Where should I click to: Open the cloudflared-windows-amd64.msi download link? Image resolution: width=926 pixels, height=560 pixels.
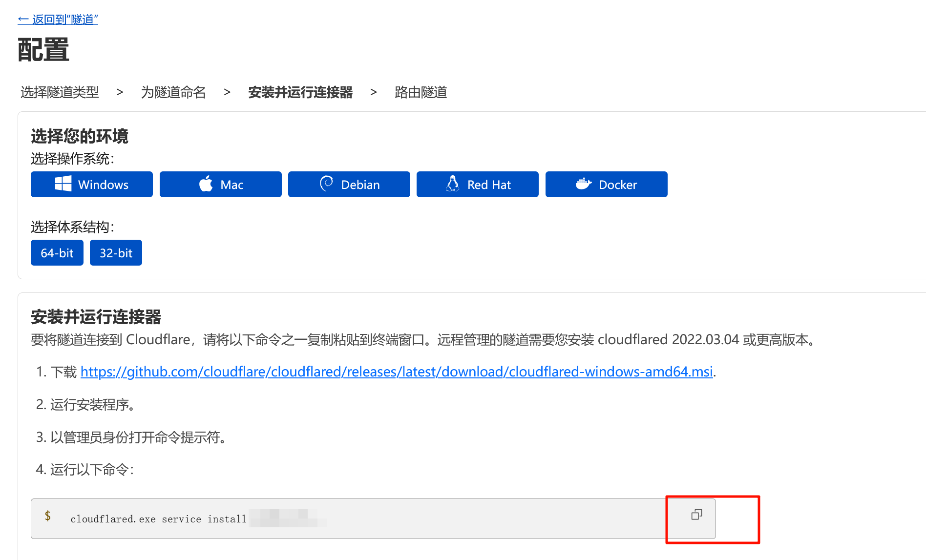(397, 372)
